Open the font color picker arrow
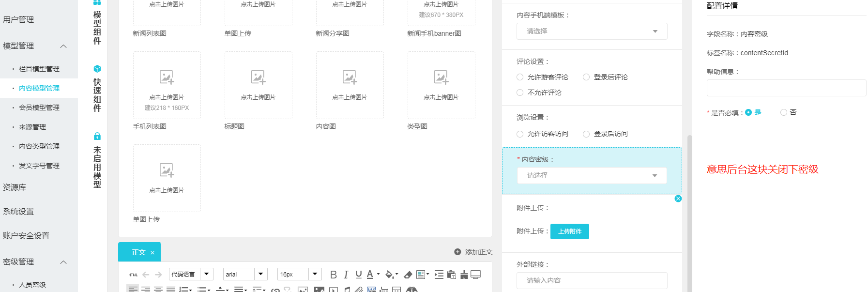The width and height of the screenshot is (868, 292). pyautogui.click(x=378, y=274)
